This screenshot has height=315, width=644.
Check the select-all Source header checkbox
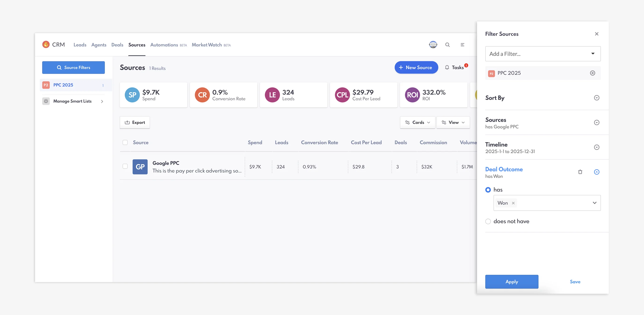click(125, 142)
